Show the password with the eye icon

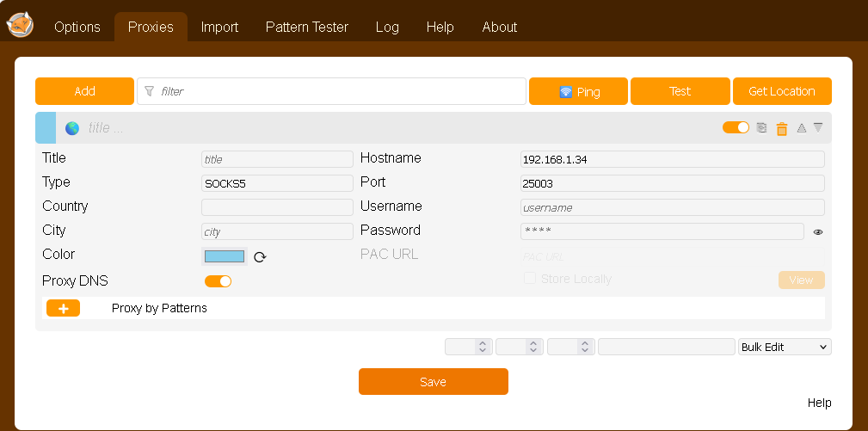point(818,231)
